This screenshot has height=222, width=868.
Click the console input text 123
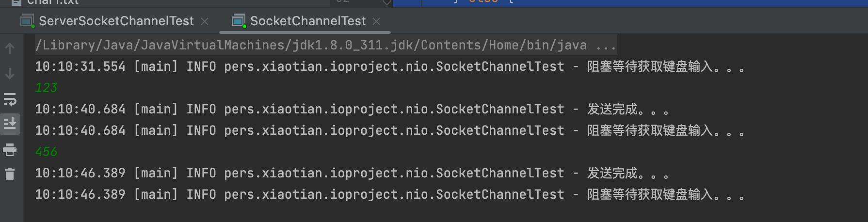[x=46, y=88]
